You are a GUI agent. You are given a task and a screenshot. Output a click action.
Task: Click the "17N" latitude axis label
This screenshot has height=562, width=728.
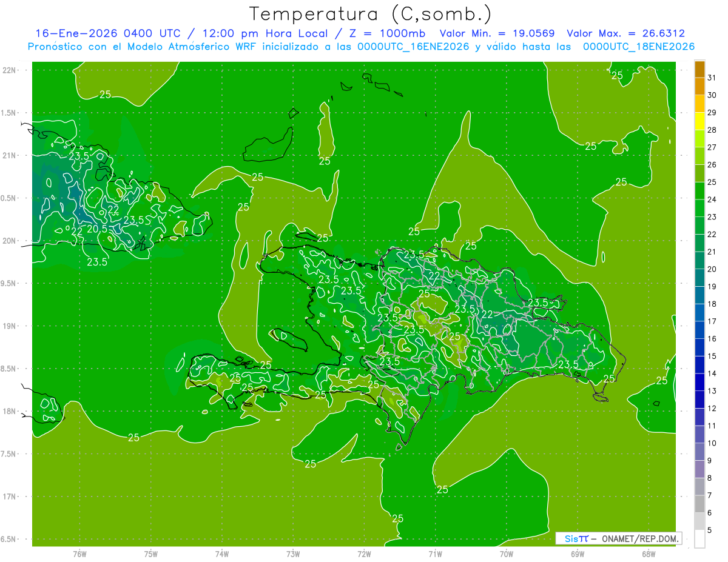(9, 497)
